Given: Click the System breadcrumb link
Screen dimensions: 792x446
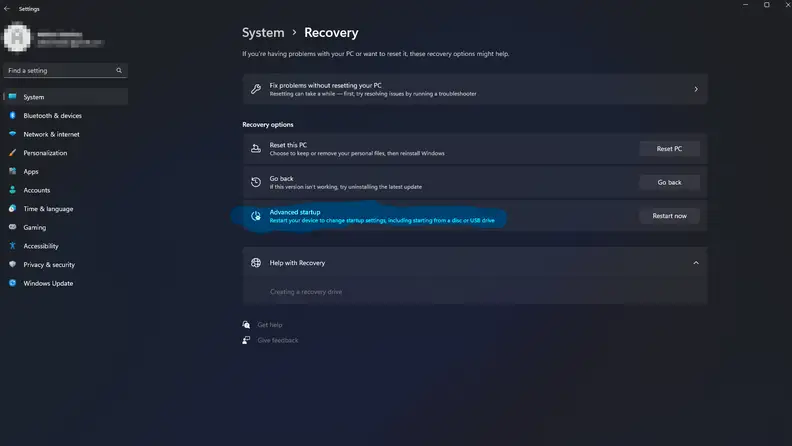Looking at the screenshot, I should pyautogui.click(x=263, y=32).
